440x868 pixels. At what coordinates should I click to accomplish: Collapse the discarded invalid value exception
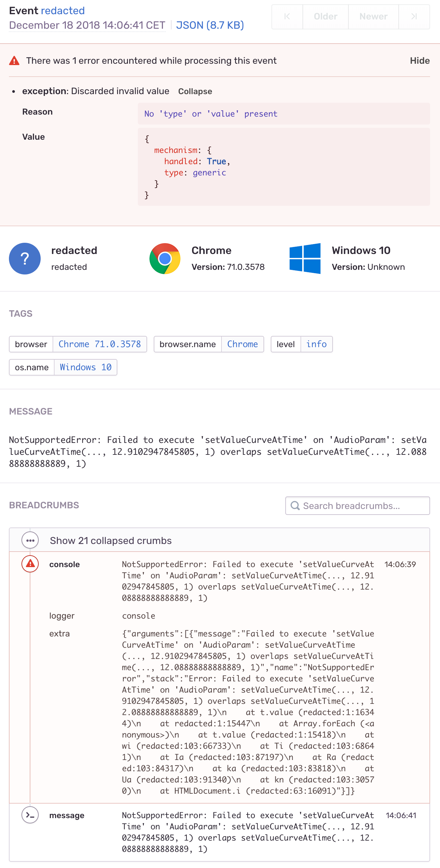click(x=195, y=91)
